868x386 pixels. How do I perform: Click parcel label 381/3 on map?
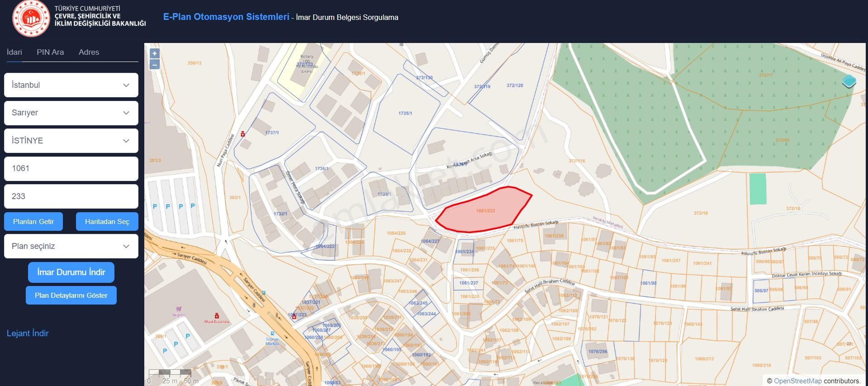click(x=155, y=160)
